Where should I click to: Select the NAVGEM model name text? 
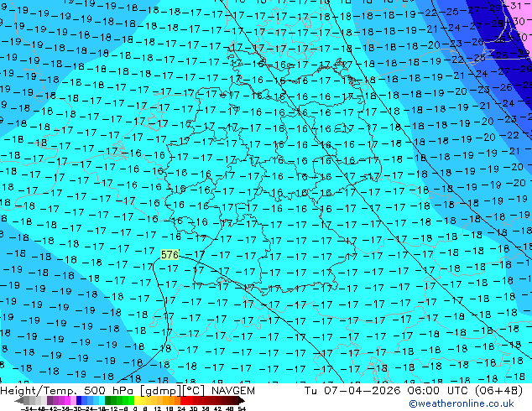(x=233, y=391)
